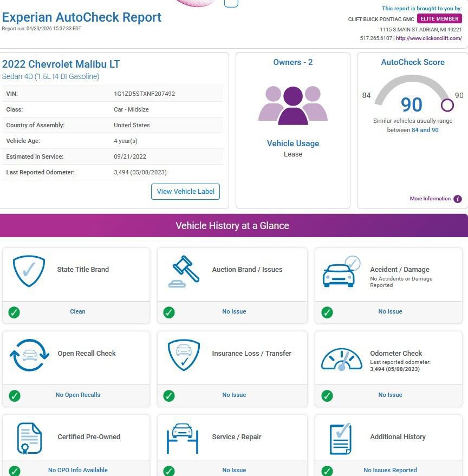Screen dimensions: 468x476
Task: Click the No Open Recalls status text
Action: point(78,395)
